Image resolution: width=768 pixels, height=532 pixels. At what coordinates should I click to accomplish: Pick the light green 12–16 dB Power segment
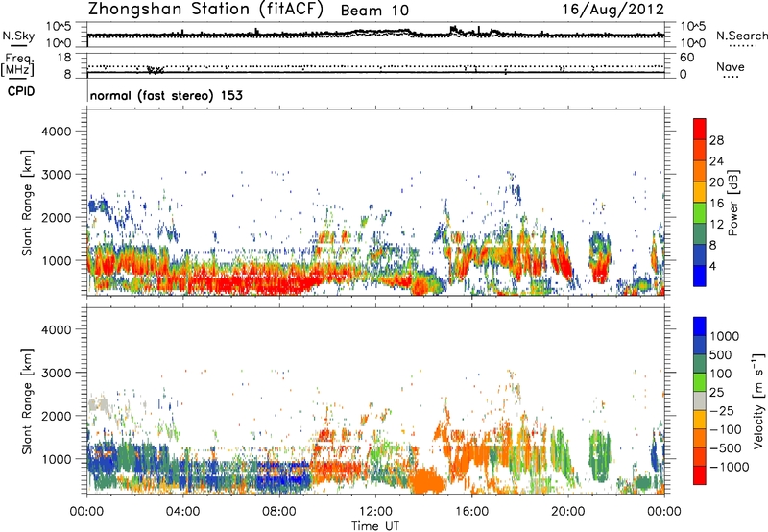pos(700,213)
